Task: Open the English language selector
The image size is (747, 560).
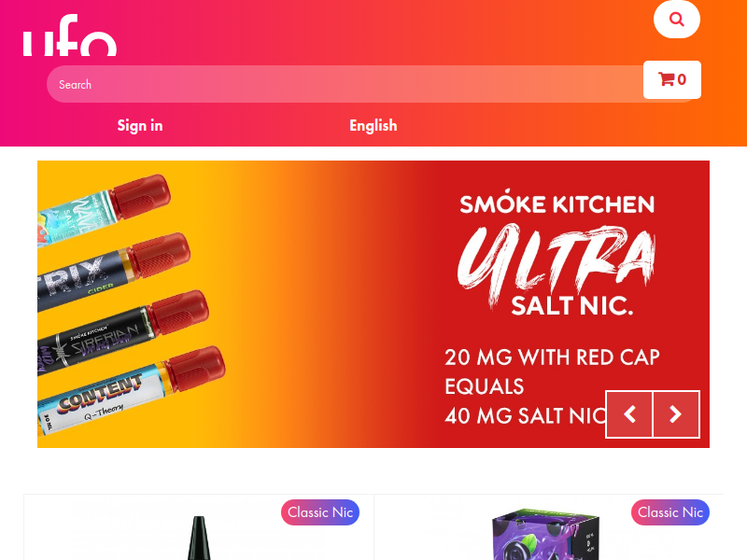Action: point(373,125)
